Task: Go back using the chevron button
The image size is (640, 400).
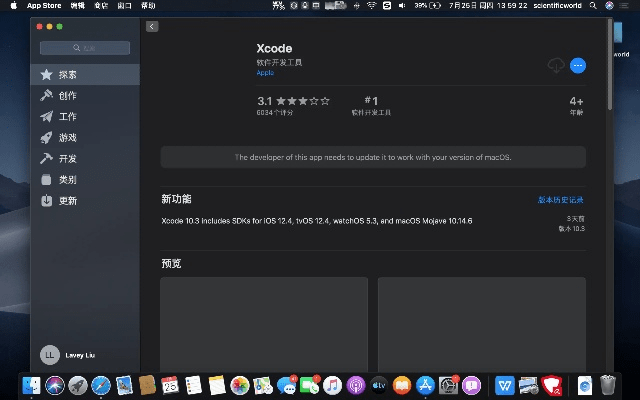Action: [x=152, y=27]
